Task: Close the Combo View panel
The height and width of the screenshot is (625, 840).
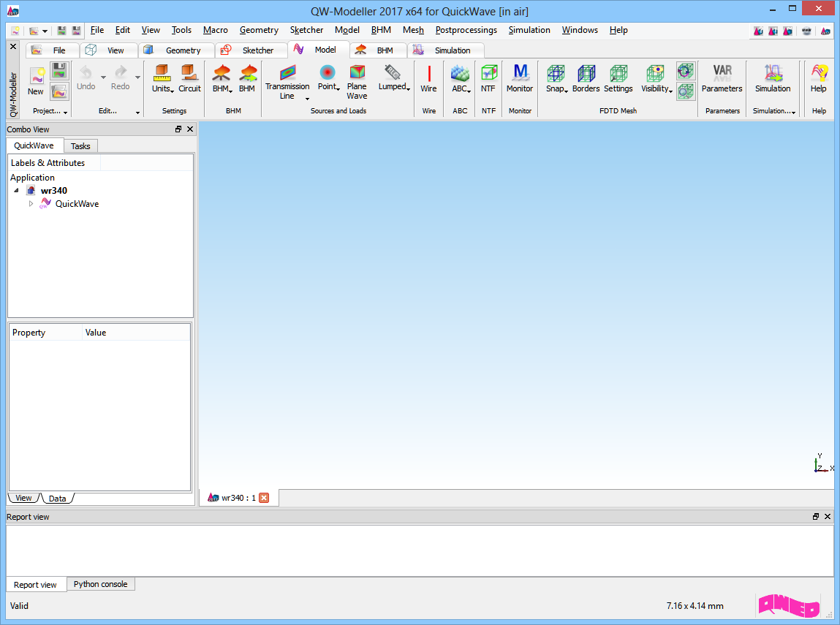Action: (x=189, y=129)
